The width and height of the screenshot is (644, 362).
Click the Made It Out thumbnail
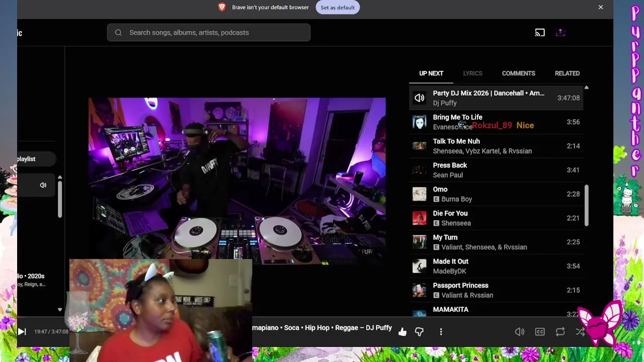pos(420,266)
